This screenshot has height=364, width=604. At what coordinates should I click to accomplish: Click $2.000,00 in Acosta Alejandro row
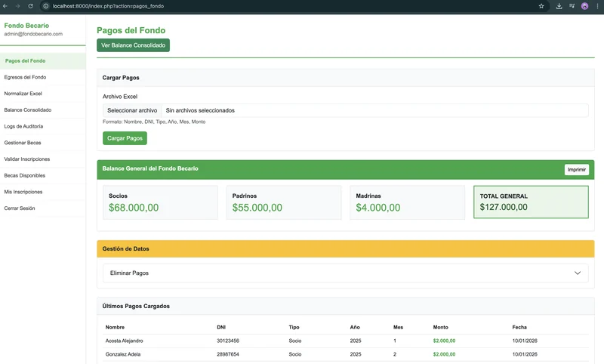click(444, 341)
